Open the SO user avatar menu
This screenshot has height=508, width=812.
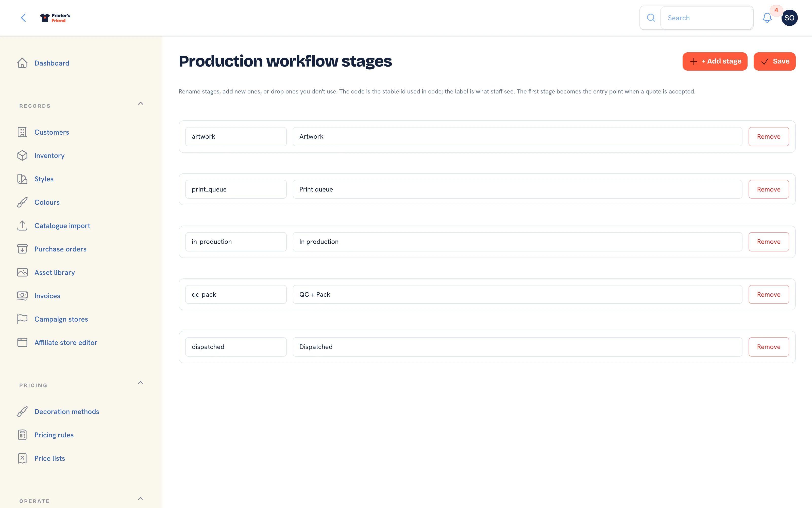point(789,18)
